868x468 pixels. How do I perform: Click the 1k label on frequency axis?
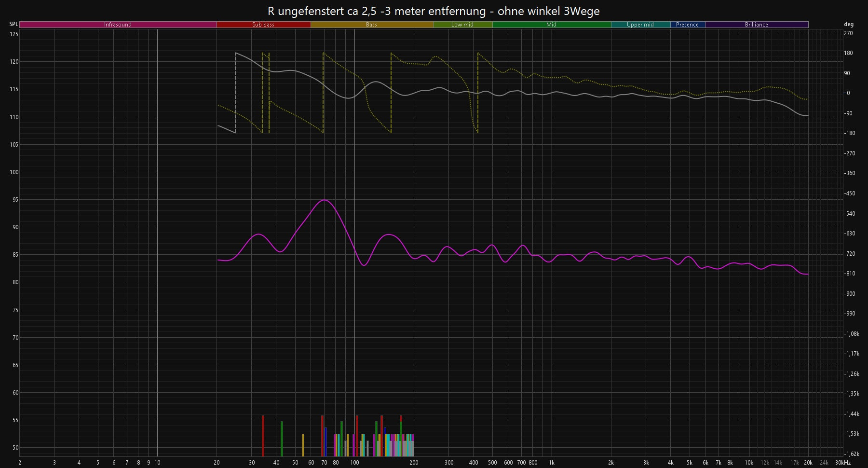[552, 463]
